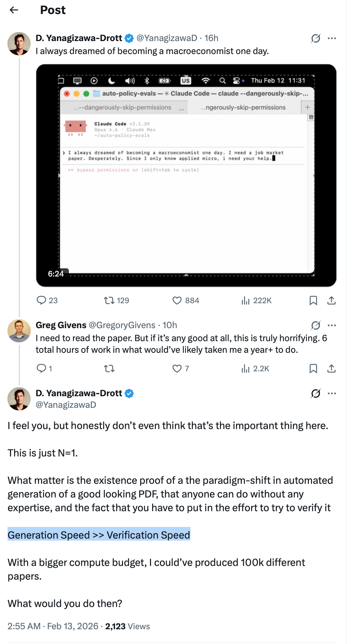Reply to the post with 23 comments
361x644 pixels.
click(41, 300)
